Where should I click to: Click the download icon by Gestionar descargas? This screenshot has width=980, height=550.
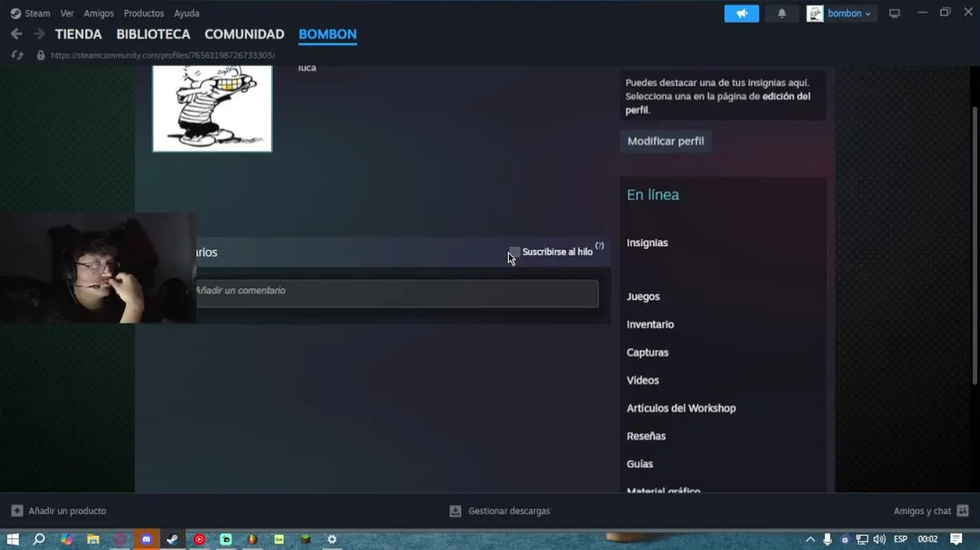[x=456, y=510]
